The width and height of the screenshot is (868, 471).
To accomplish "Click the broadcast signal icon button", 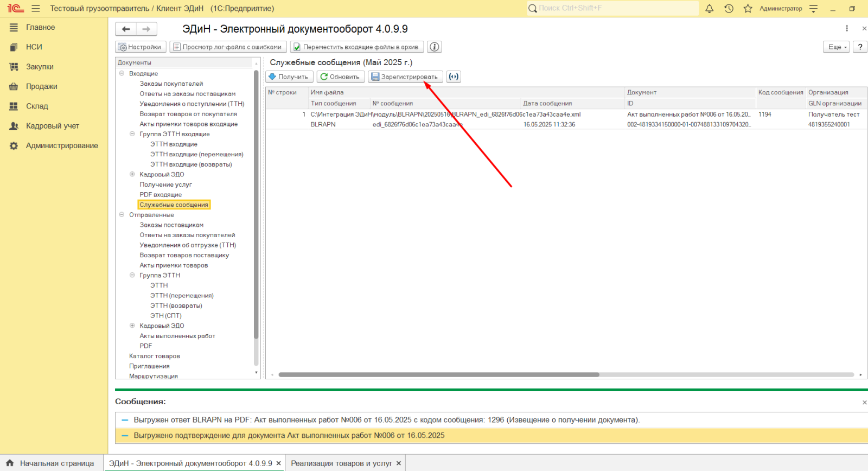I will tap(454, 77).
